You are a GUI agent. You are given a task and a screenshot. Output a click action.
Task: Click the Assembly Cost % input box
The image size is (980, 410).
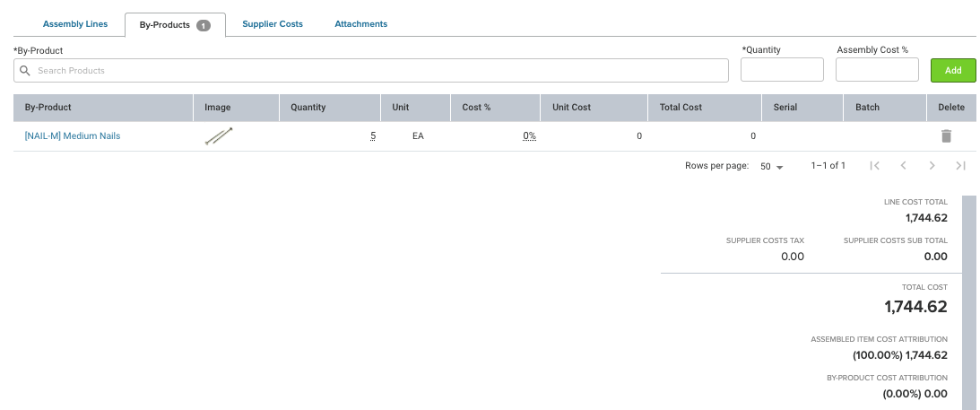click(x=877, y=69)
